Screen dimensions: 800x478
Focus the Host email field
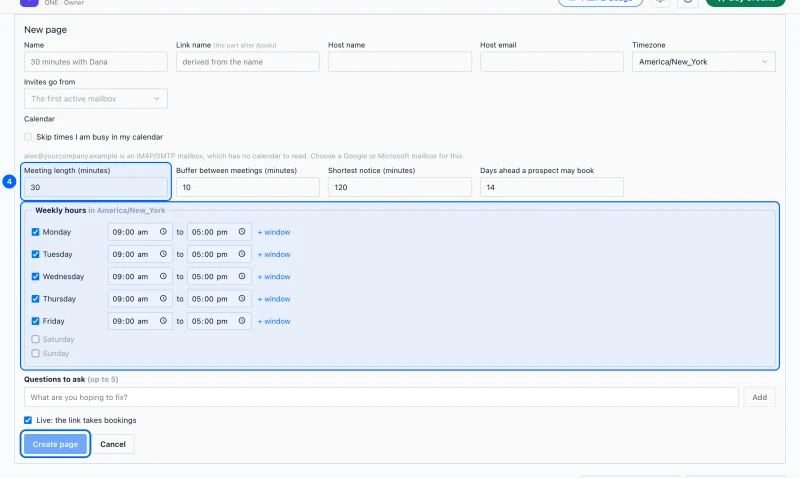point(552,62)
